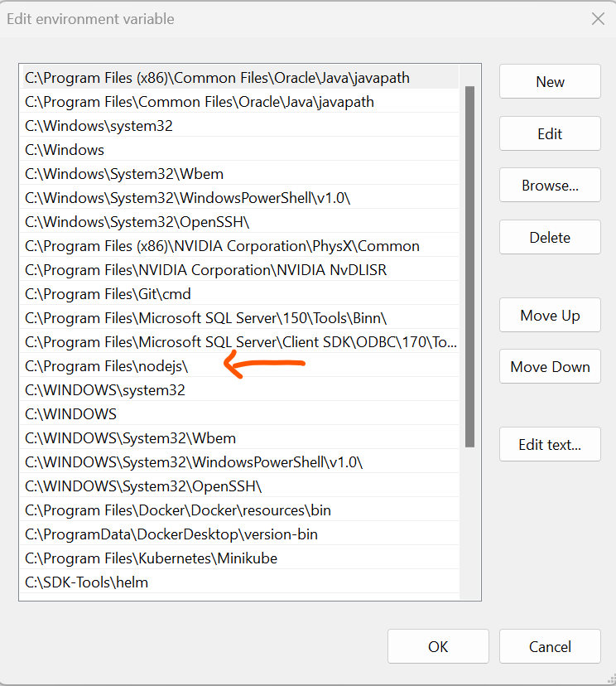616x686 pixels.
Task: Cancel the environment variable dialog
Action: click(x=550, y=647)
